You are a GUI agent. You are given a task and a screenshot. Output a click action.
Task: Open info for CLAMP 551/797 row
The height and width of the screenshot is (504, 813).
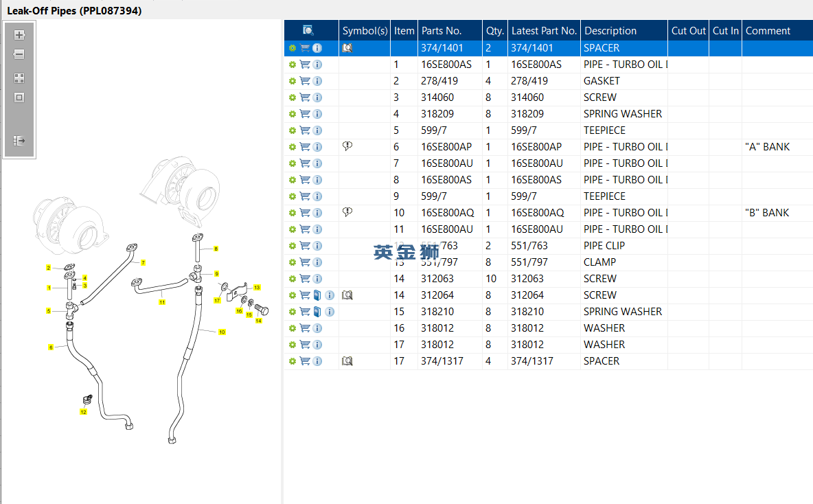[317, 262]
